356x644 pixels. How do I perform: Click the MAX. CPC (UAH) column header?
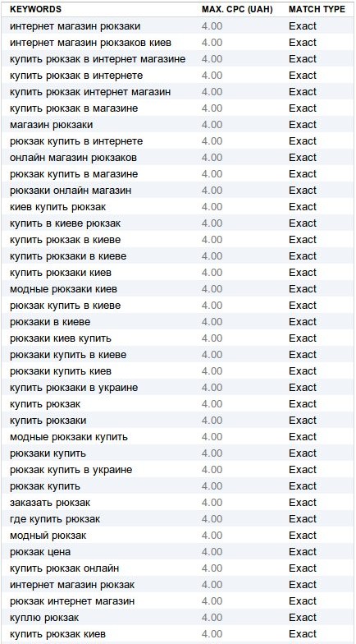pyautogui.click(x=237, y=10)
